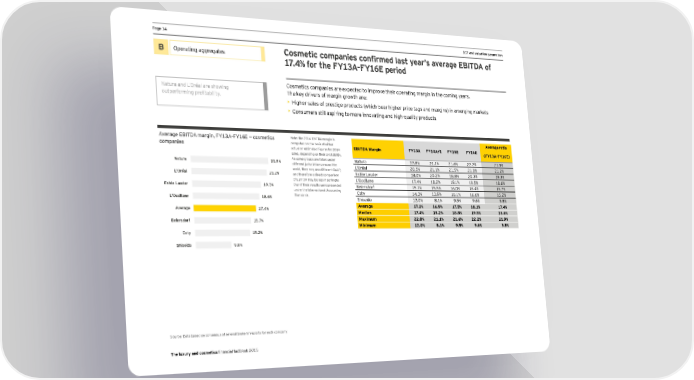694x380 pixels.
Task: Click the bullet starting "Consumers still aspiring"
Action: pos(364,115)
